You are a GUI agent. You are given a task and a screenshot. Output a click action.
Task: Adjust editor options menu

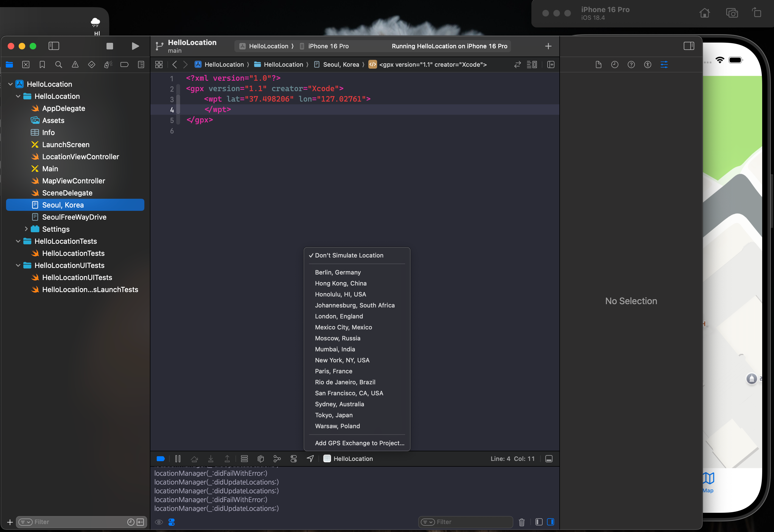click(531, 65)
